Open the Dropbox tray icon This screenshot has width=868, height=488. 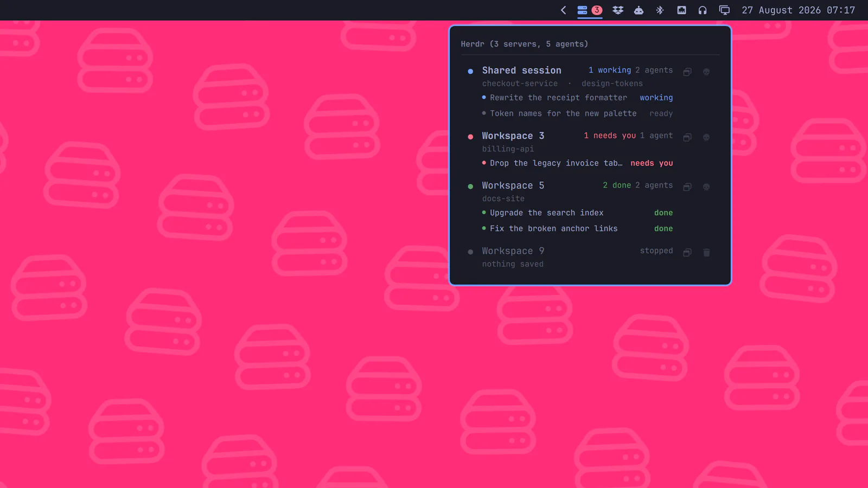pyautogui.click(x=618, y=10)
